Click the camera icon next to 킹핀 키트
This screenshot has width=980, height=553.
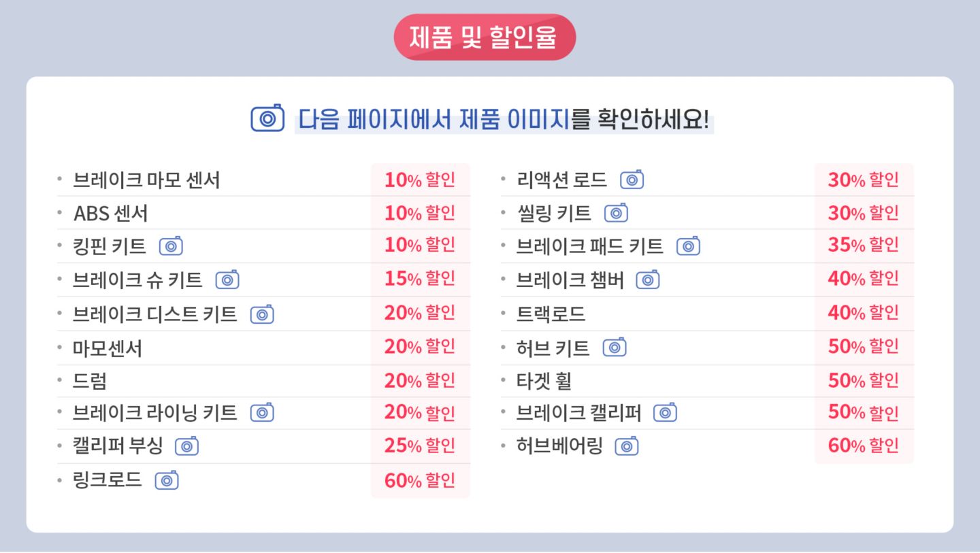click(171, 246)
